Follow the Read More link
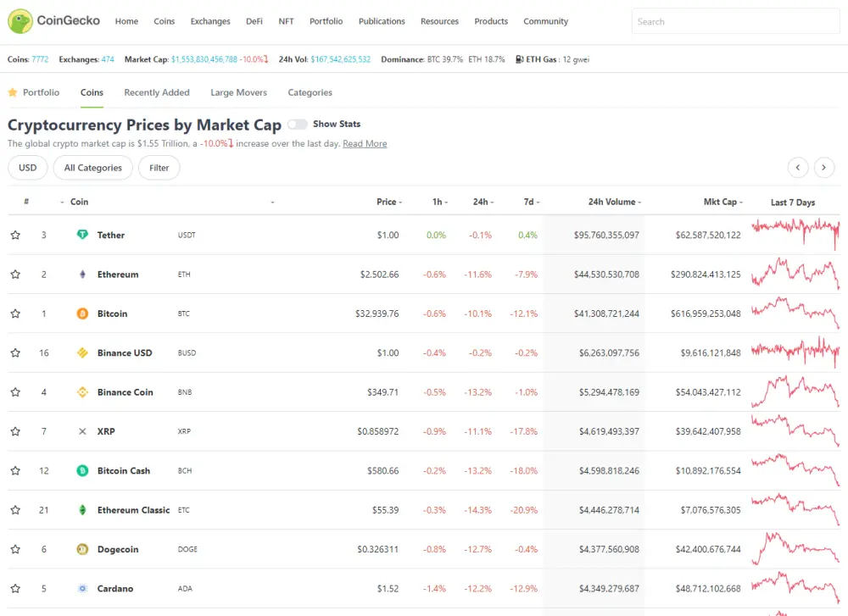Image resolution: width=848 pixels, height=616 pixels. [365, 144]
